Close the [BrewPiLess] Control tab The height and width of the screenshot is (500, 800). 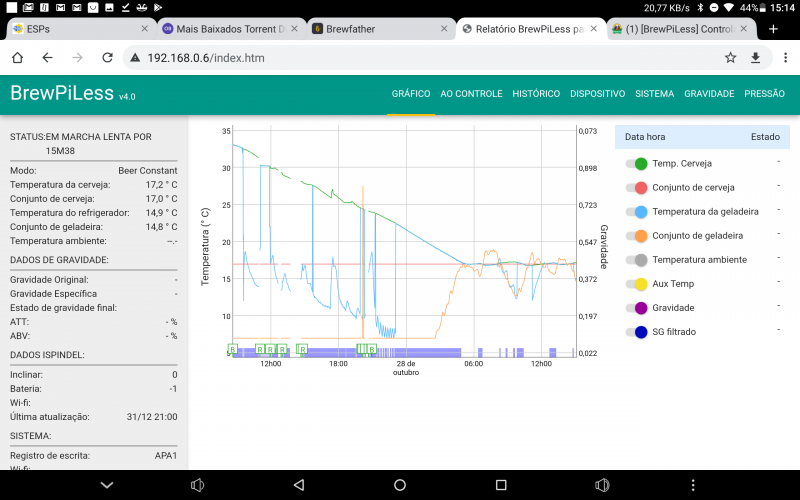(x=744, y=29)
